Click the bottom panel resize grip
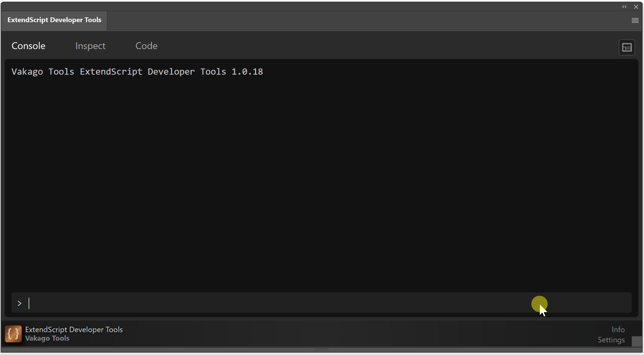This screenshot has height=355, width=644. [322, 349]
